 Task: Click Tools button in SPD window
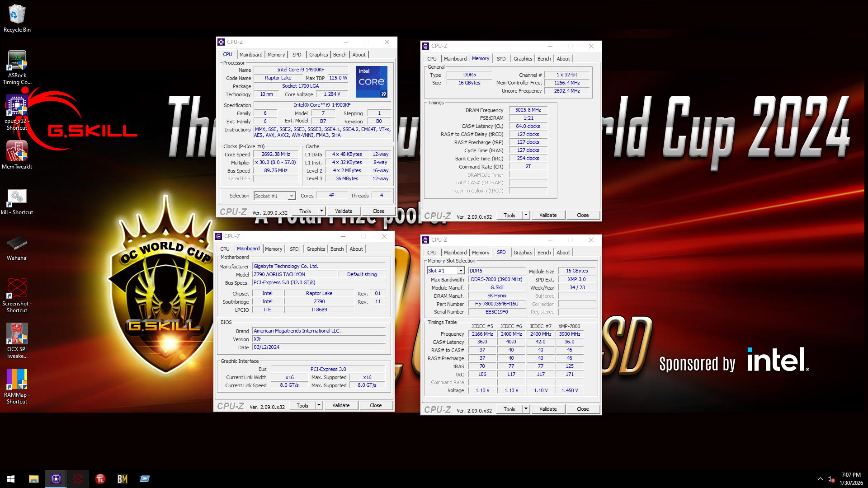tap(509, 409)
